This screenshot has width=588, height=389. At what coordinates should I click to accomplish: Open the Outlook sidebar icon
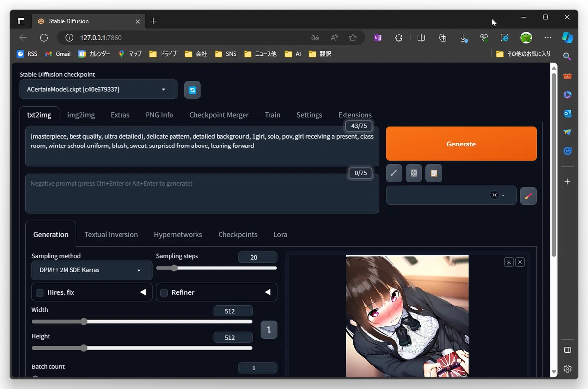[567, 114]
